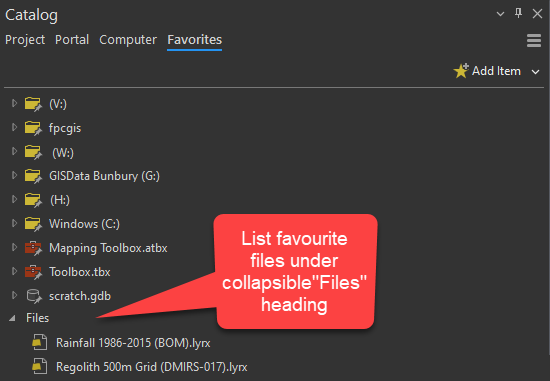Viewport: 550px width, 381px height.
Task: Click the Add Item star icon
Action: click(461, 71)
